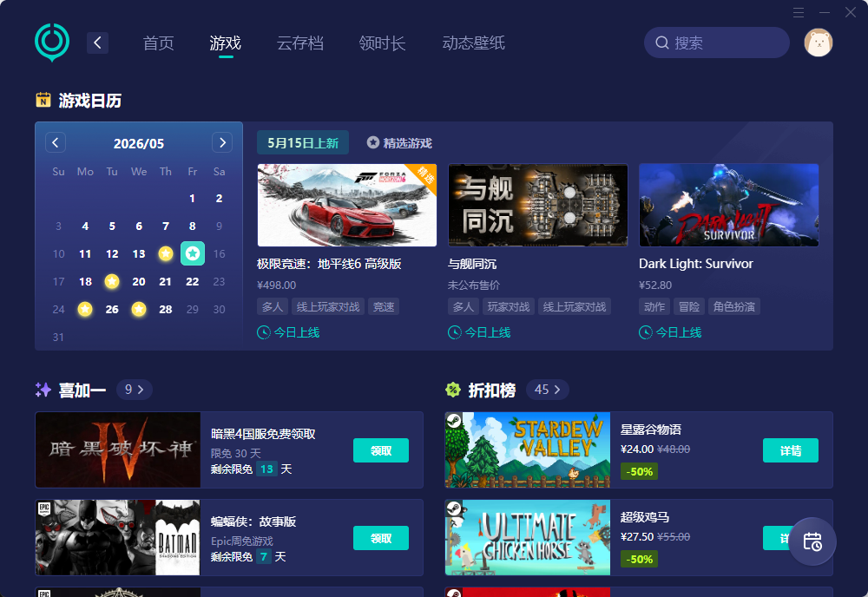Viewport: 868px width, 597px height.
Task: Go to next calendar month
Action: [x=222, y=142]
